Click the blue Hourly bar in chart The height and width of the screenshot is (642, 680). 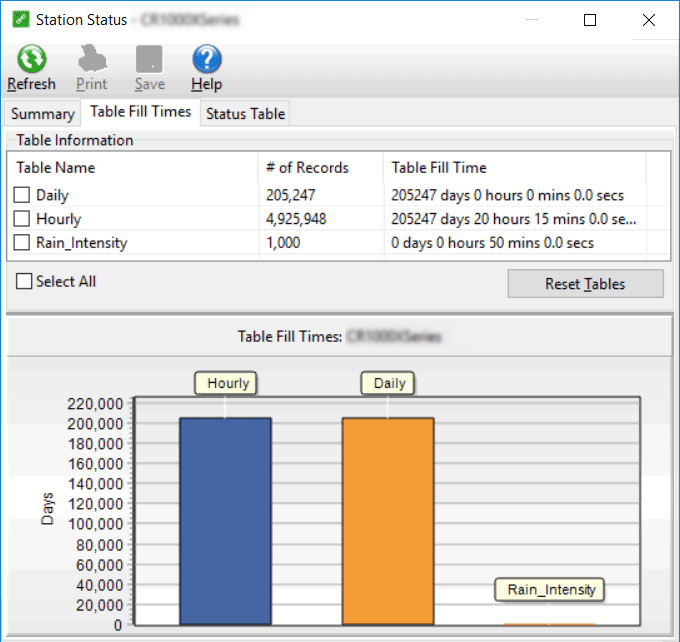coord(226,521)
